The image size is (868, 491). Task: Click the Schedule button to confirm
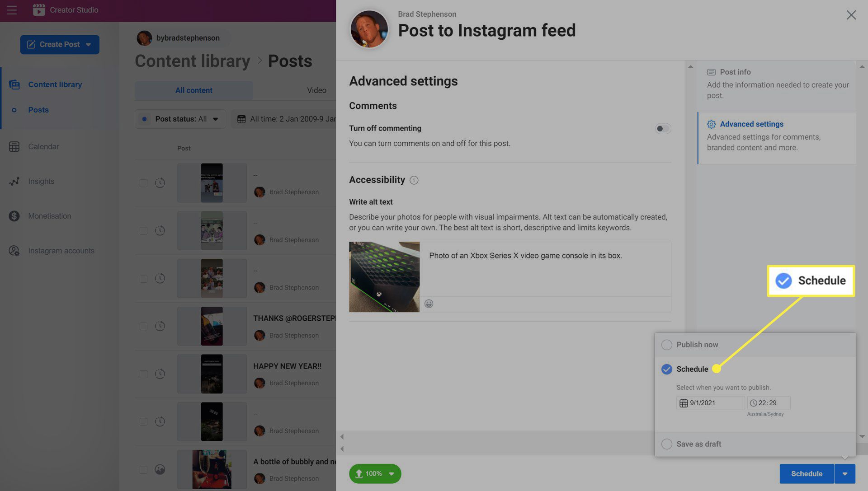pyautogui.click(x=807, y=473)
